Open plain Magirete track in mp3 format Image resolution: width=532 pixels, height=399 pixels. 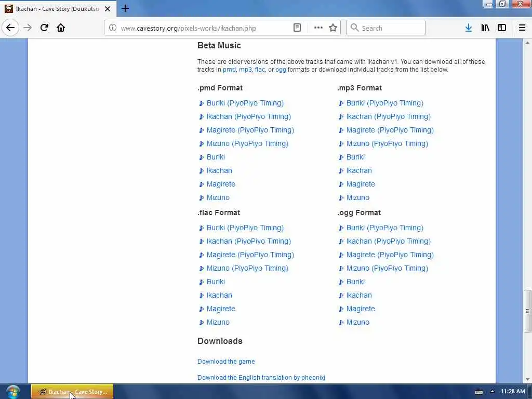pos(361,184)
